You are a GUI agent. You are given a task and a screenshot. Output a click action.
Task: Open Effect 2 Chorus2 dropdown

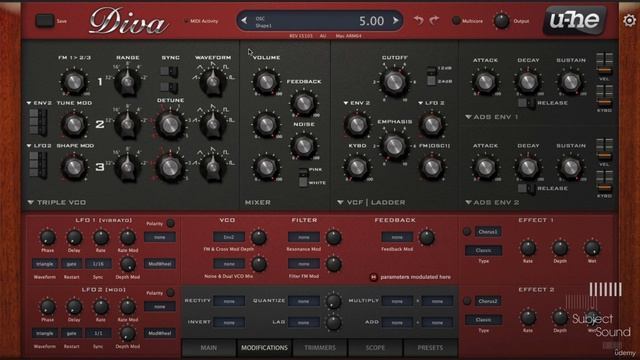click(x=488, y=301)
